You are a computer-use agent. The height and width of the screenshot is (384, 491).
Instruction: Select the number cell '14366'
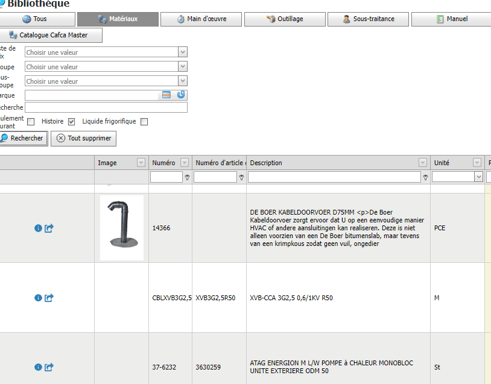pyautogui.click(x=161, y=228)
